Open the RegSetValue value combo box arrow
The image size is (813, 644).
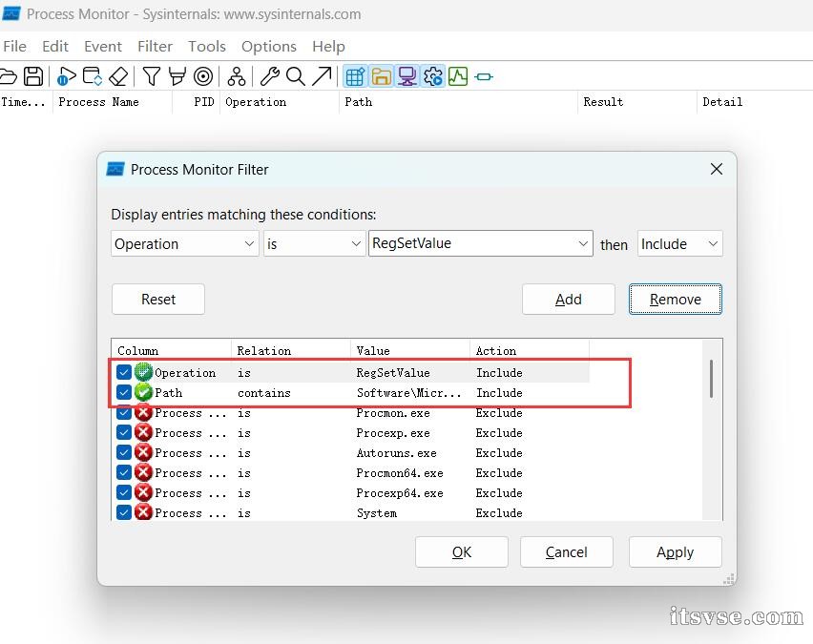click(583, 243)
